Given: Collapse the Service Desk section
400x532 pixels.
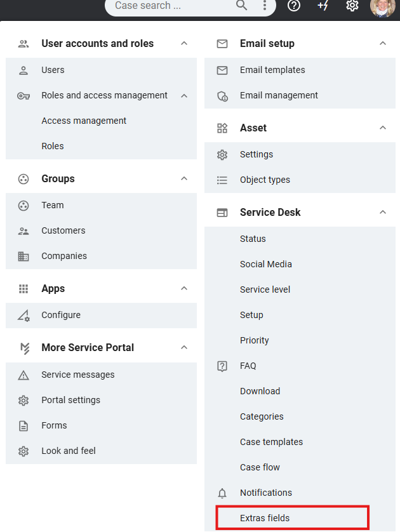Looking at the screenshot, I should point(383,213).
